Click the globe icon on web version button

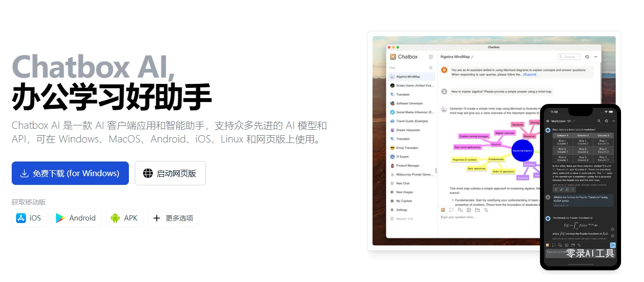tap(148, 173)
